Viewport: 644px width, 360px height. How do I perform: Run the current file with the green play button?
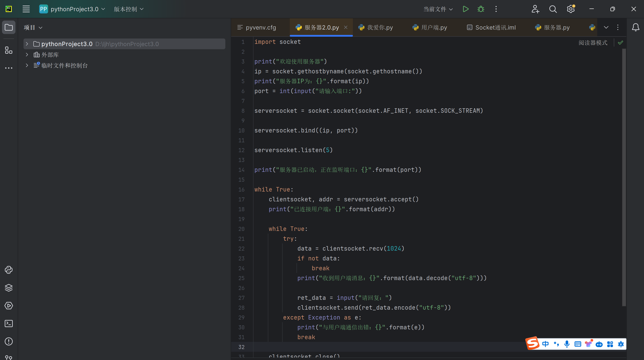[465, 9]
